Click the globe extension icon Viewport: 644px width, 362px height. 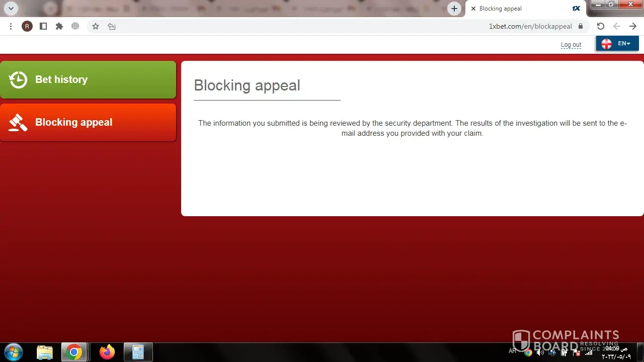point(75,26)
